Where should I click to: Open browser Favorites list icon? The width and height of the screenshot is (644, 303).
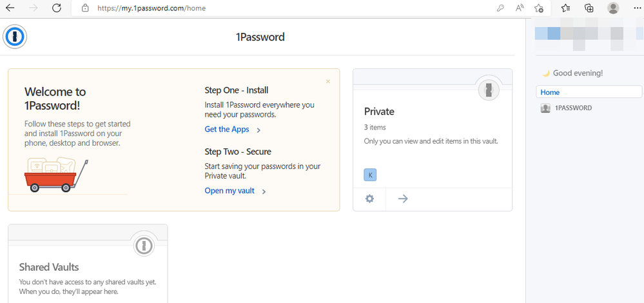click(565, 8)
